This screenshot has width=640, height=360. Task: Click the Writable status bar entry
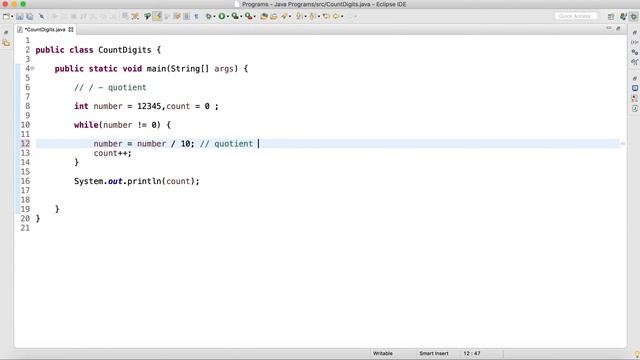point(383,353)
